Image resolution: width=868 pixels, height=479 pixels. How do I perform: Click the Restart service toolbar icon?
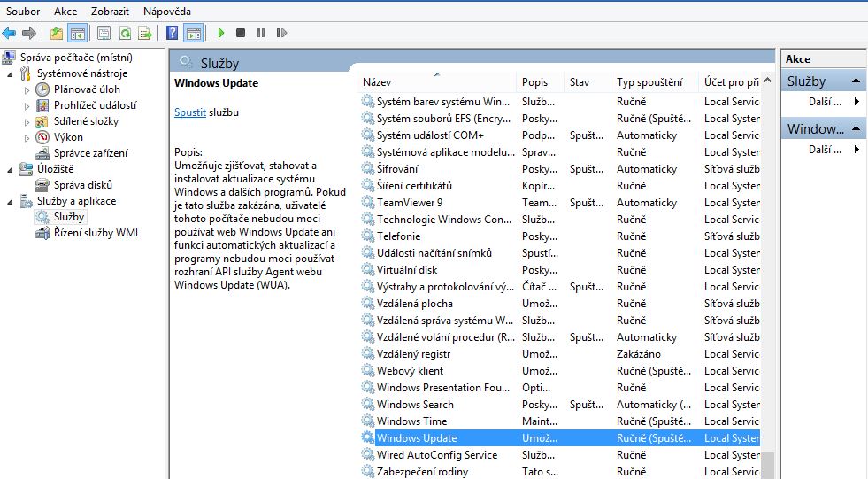tap(281, 33)
